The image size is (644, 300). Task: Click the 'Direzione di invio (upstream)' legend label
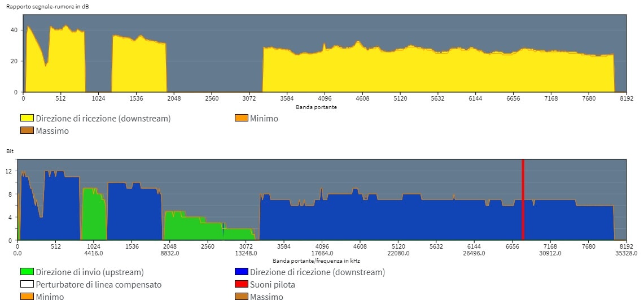[x=90, y=272]
